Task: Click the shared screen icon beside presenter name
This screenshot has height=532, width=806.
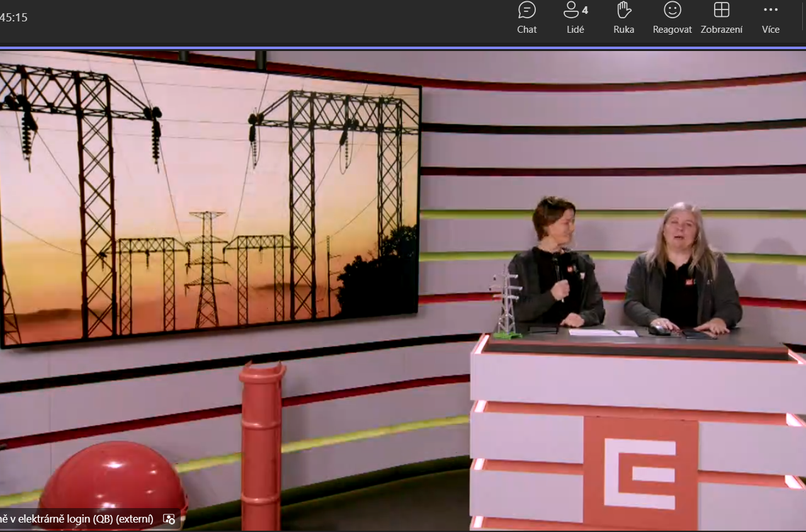Action: (169, 519)
